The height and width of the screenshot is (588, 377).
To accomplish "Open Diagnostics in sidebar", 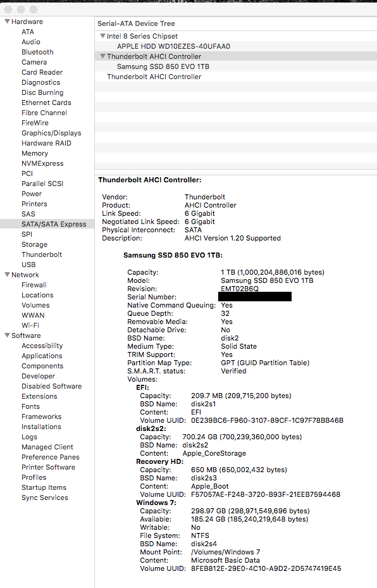I will (41, 82).
